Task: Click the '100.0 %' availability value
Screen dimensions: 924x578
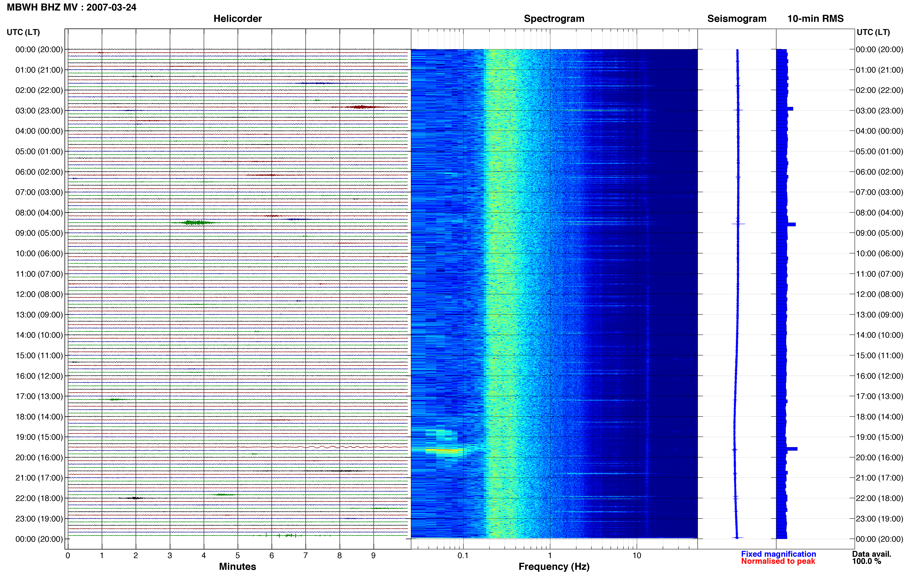Action: [x=866, y=561]
